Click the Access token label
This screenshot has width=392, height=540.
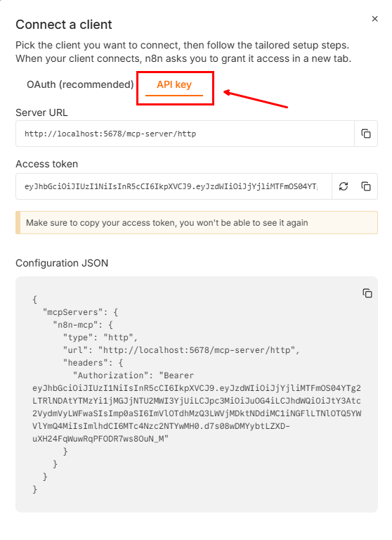click(x=47, y=164)
